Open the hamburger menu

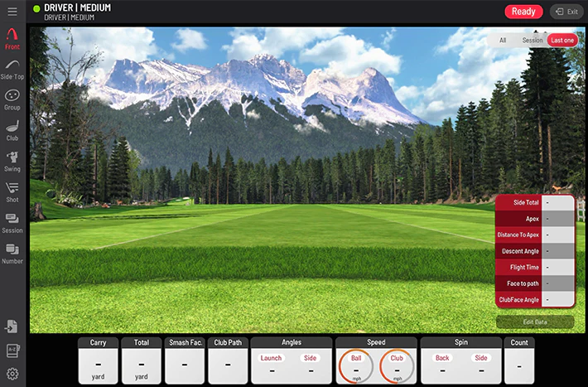tap(12, 12)
